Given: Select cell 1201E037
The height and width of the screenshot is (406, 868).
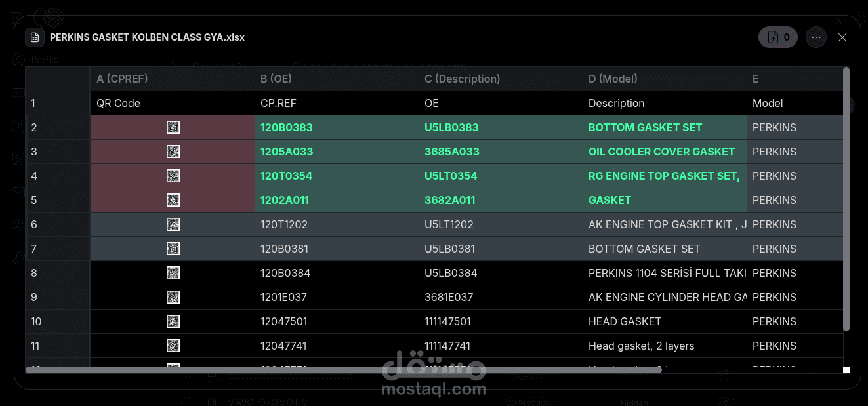Looking at the screenshot, I should (337, 297).
